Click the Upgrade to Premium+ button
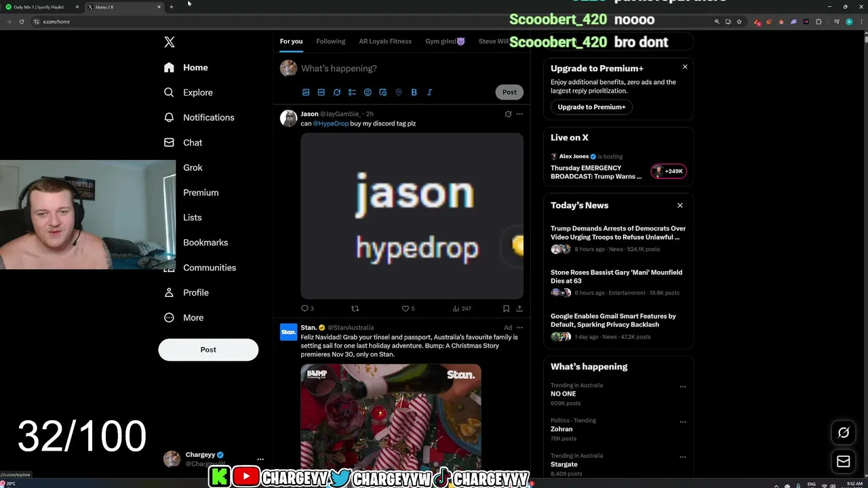This screenshot has width=868, height=488. 591,107
